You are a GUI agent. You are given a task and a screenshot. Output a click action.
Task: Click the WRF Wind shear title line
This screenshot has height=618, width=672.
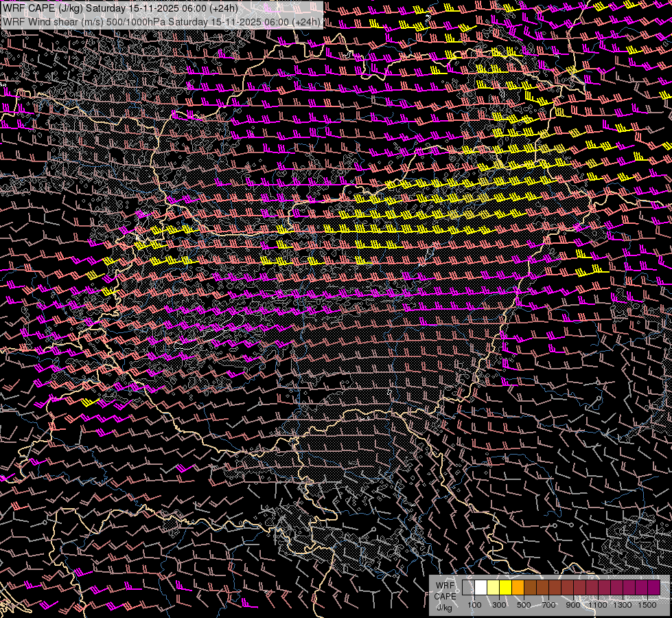pos(161,22)
